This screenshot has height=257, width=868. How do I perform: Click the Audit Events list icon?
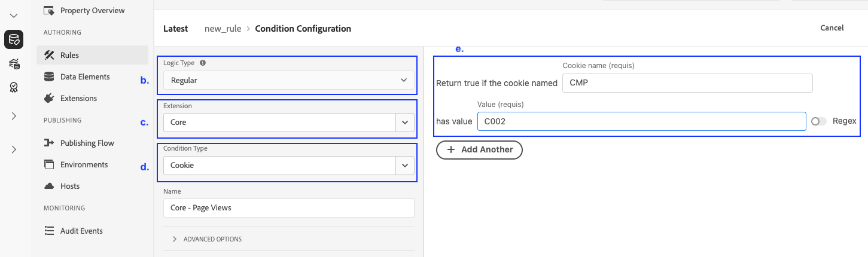49,231
